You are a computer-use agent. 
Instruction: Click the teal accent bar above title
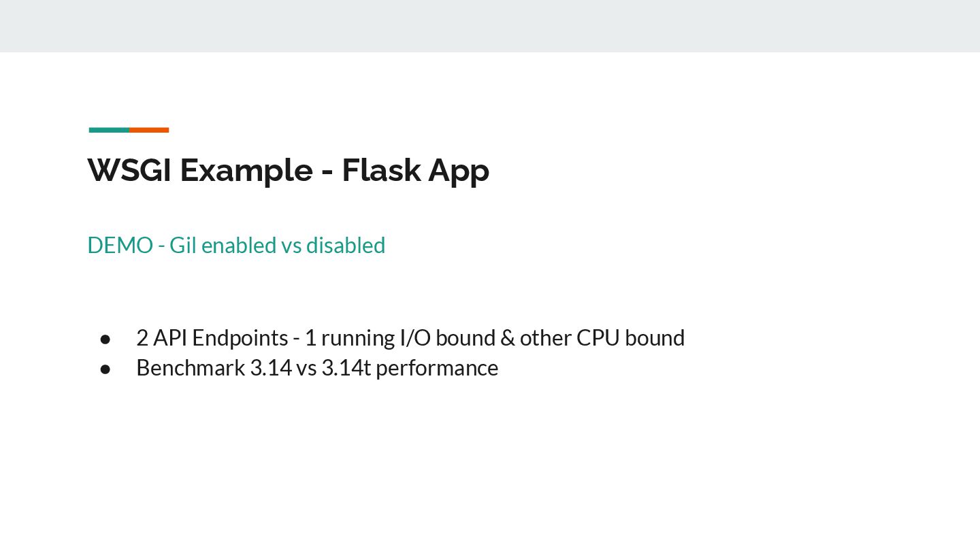pos(109,130)
